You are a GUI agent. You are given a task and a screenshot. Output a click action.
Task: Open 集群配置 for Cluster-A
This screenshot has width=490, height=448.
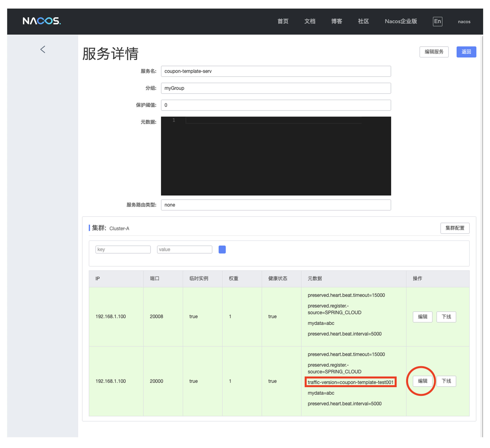click(455, 228)
